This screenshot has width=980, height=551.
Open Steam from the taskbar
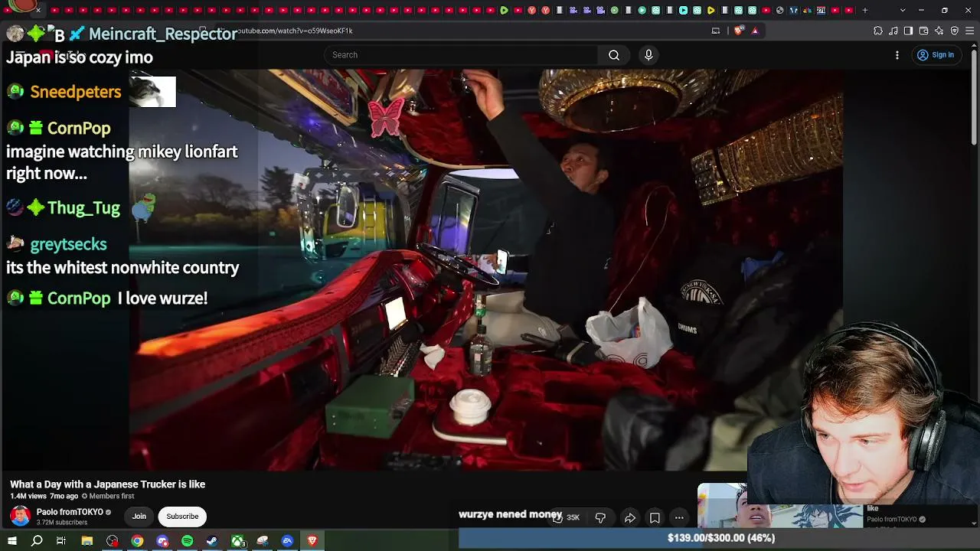click(x=212, y=541)
